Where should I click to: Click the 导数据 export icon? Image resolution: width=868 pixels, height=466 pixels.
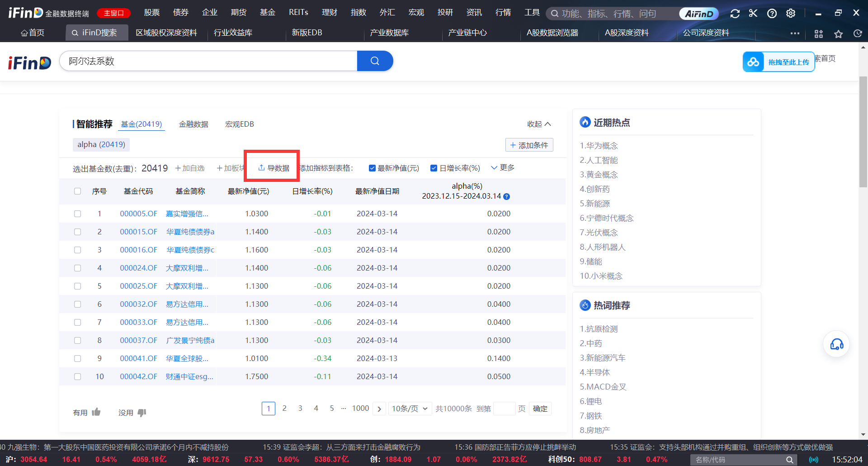point(261,168)
